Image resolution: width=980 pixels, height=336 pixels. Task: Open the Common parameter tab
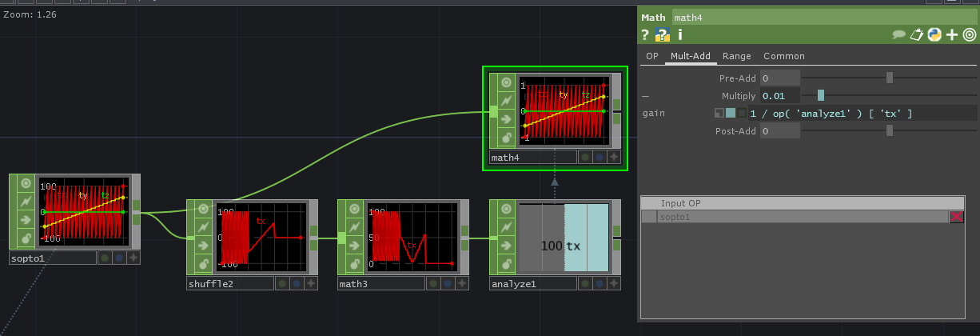click(x=783, y=56)
